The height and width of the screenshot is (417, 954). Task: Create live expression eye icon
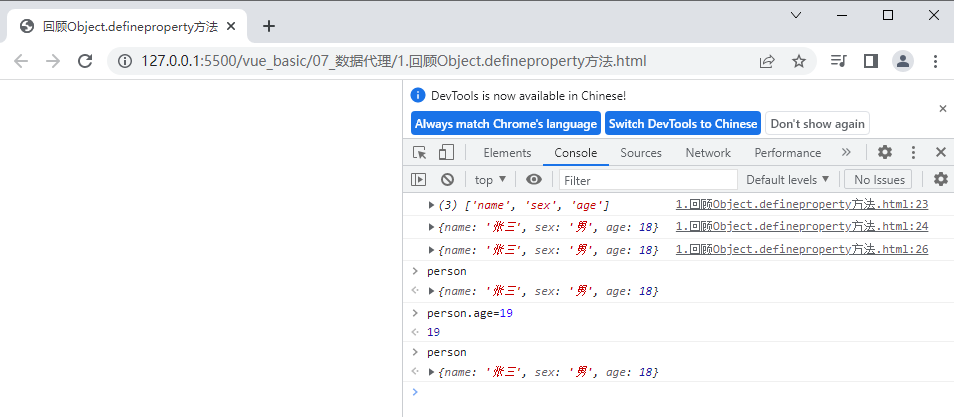[534, 180]
